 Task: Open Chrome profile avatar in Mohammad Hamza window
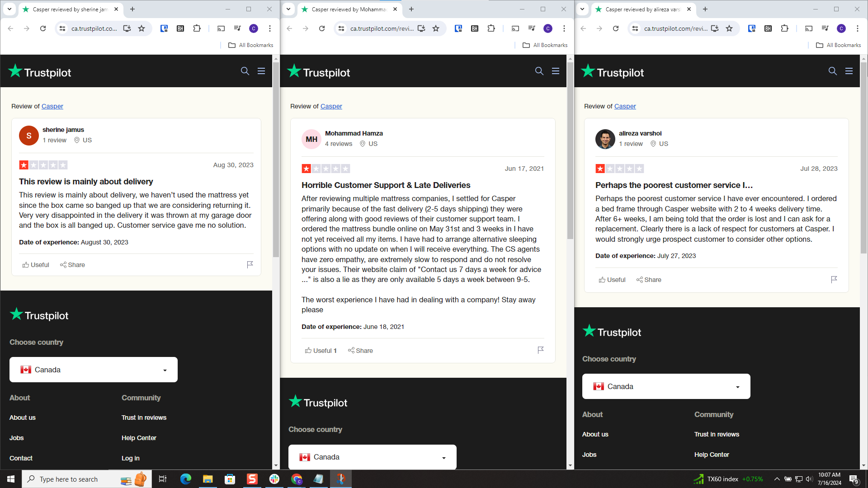point(548,28)
